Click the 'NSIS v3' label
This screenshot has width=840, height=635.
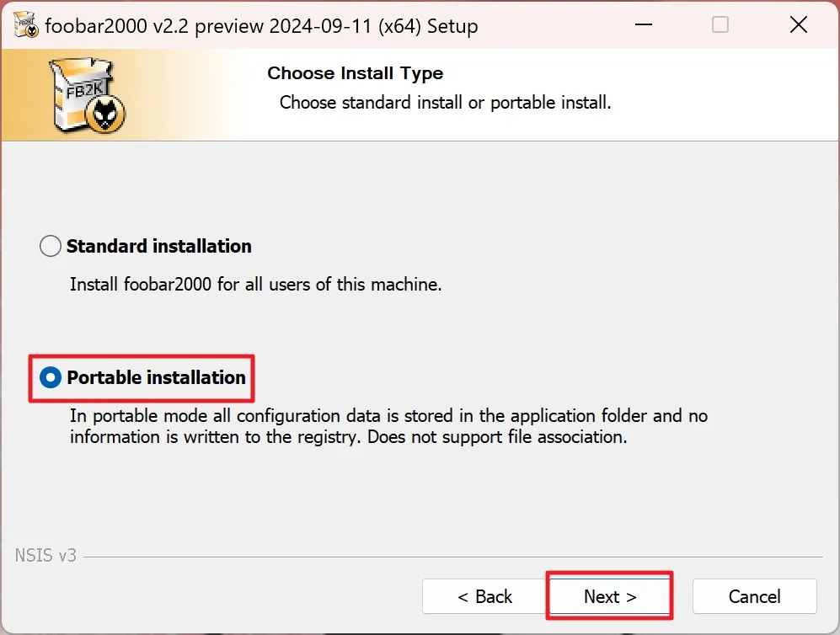click(45, 555)
